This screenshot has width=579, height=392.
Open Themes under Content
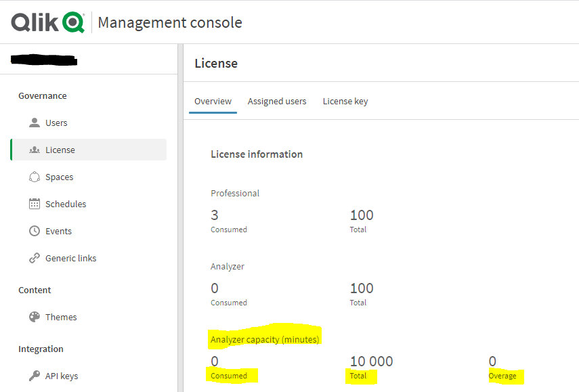click(x=61, y=317)
